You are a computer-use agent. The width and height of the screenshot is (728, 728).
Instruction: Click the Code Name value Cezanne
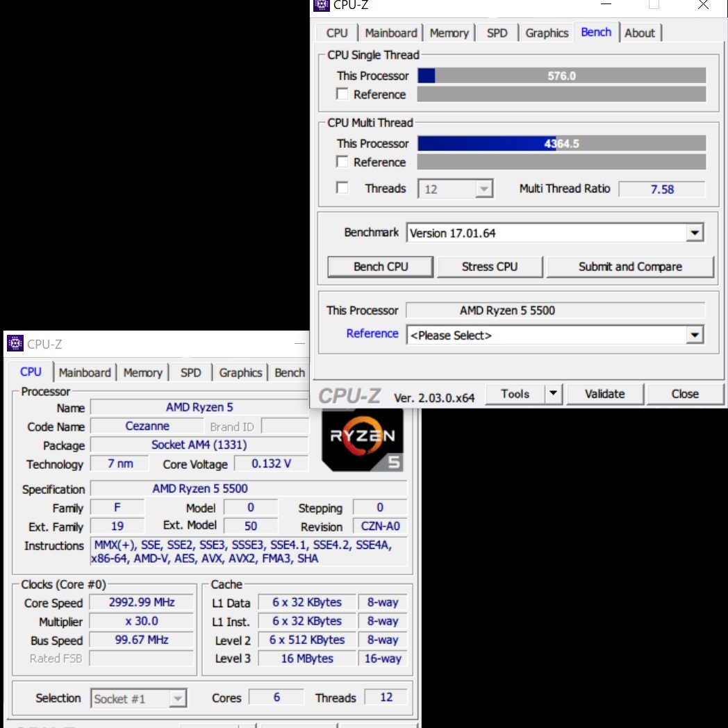(147, 427)
